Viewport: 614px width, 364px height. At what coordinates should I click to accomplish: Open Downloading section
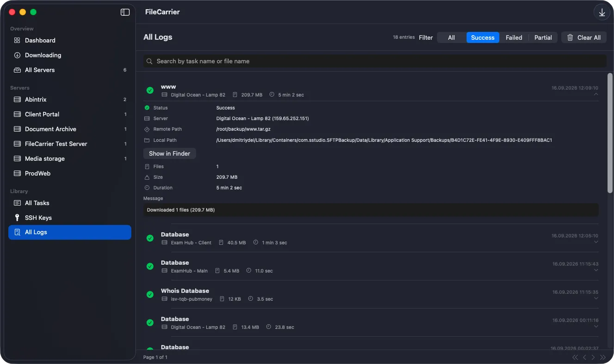click(70, 55)
